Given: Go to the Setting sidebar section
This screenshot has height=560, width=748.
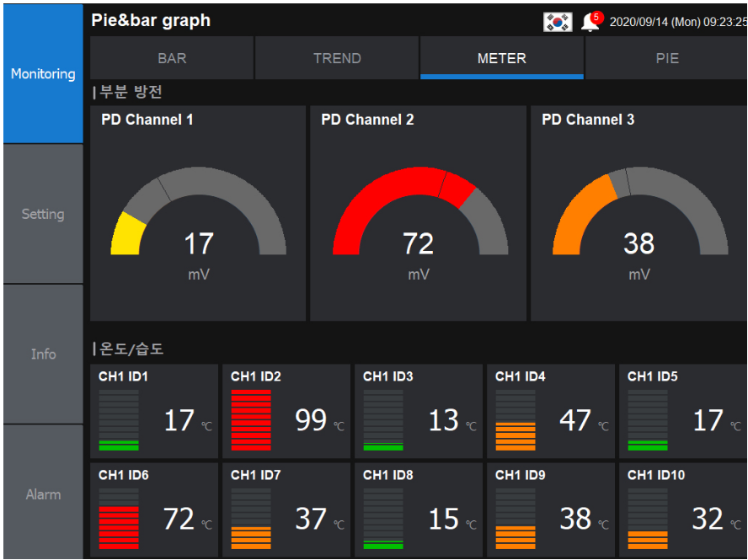Looking at the screenshot, I should [43, 214].
